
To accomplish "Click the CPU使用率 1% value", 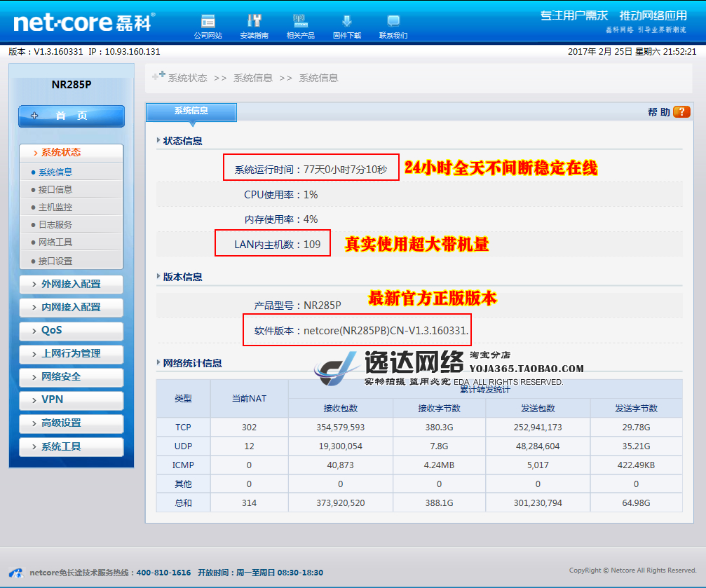I will pos(310,195).
